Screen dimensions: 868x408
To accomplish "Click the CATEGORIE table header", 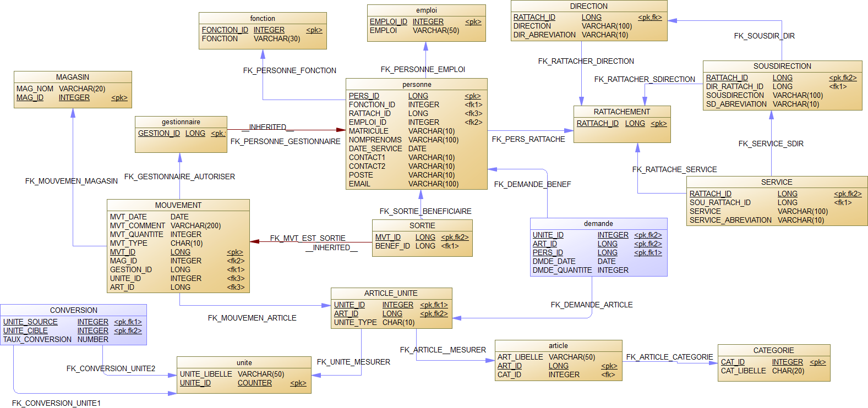I will (774, 350).
